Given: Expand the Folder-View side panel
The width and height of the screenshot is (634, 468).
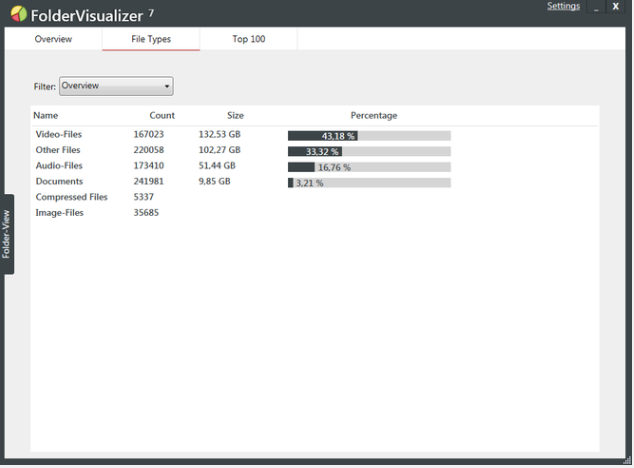Looking at the screenshot, I should point(7,234).
